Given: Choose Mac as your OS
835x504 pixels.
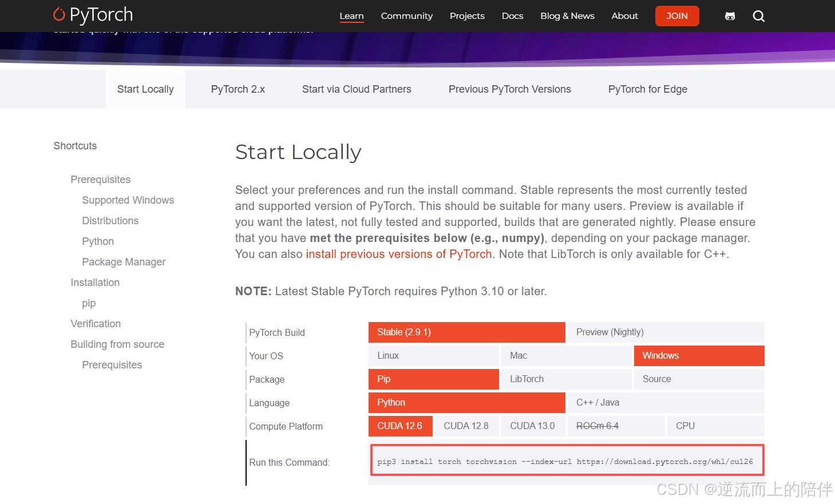Looking at the screenshot, I should [567, 356].
